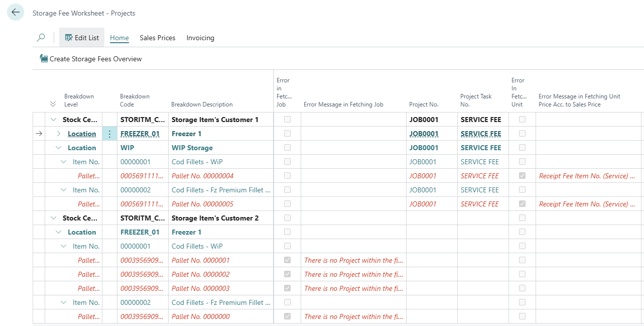Open row options for FREEZER_01 row
The height and width of the screenshot is (326, 644).
tap(110, 134)
